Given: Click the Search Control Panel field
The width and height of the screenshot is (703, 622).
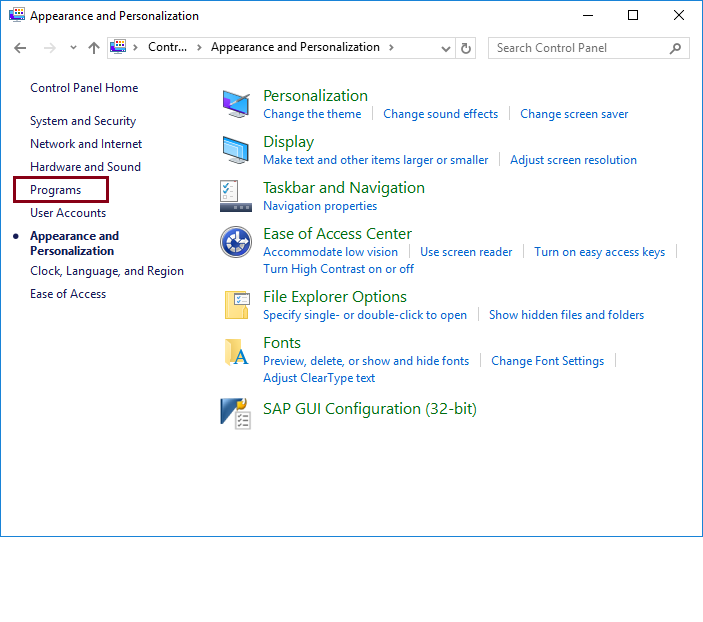Looking at the screenshot, I should click(x=580, y=48).
